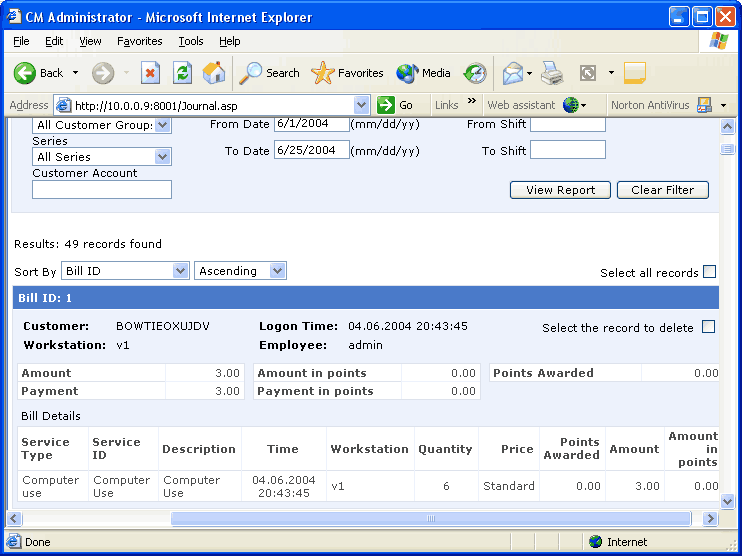
Task: Click the yellow Discuss note icon
Action: pos(635,73)
